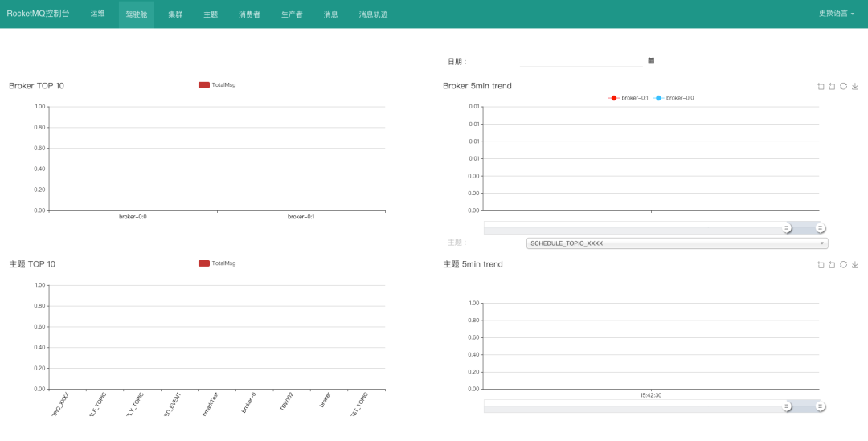Screen dimensions: 868x441
Task: Click area zoom icon on Broker 5min trend
Action: pyautogui.click(x=821, y=86)
